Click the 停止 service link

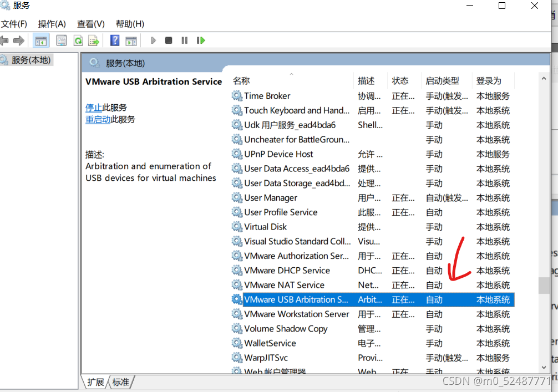point(94,108)
